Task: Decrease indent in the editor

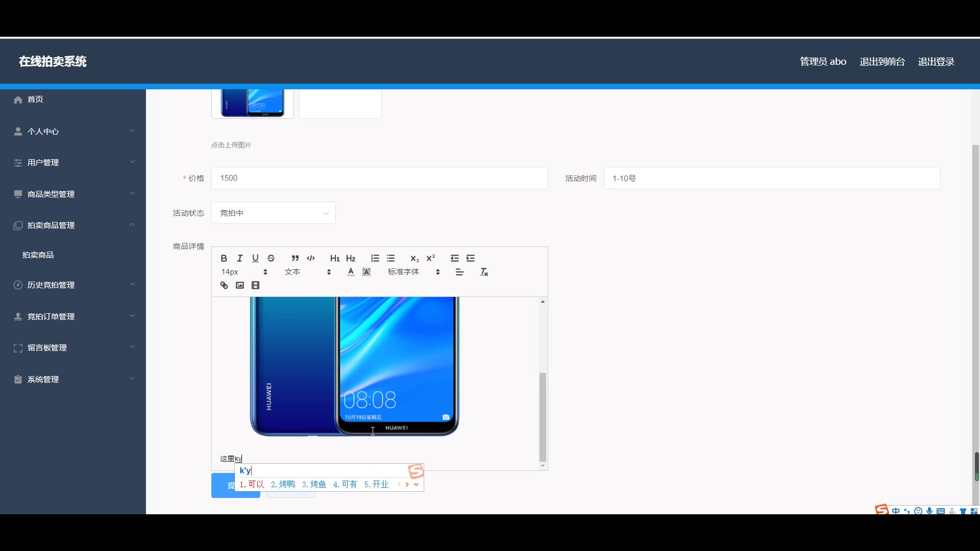Action: pos(454,258)
